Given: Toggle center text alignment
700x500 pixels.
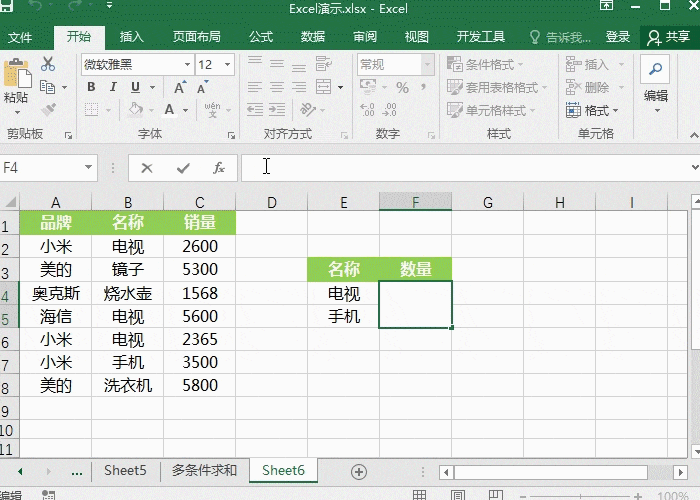Looking at the screenshot, I should click(x=277, y=87).
